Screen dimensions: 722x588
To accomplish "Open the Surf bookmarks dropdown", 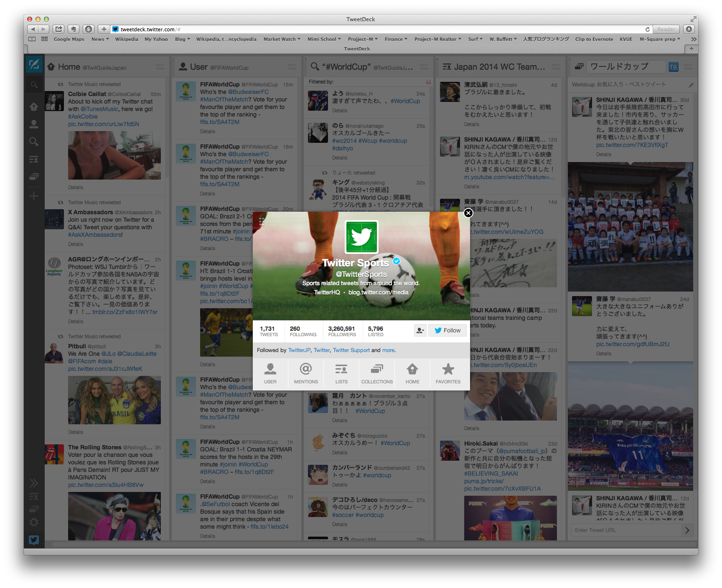I will click(x=475, y=39).
